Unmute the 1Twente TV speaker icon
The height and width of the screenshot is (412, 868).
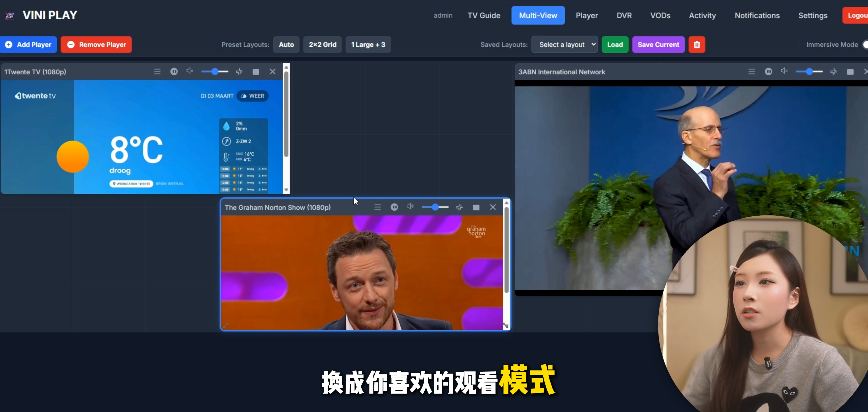190,71
